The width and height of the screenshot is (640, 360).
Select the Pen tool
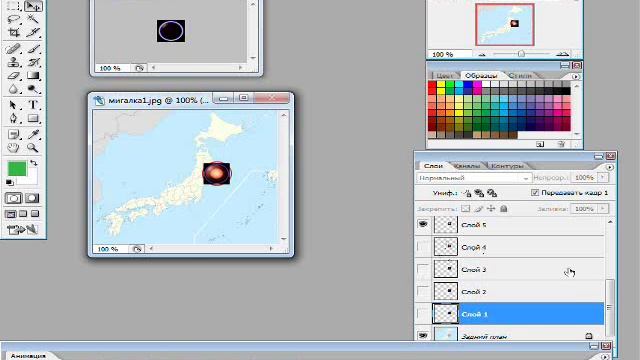[x=13, y=118]
